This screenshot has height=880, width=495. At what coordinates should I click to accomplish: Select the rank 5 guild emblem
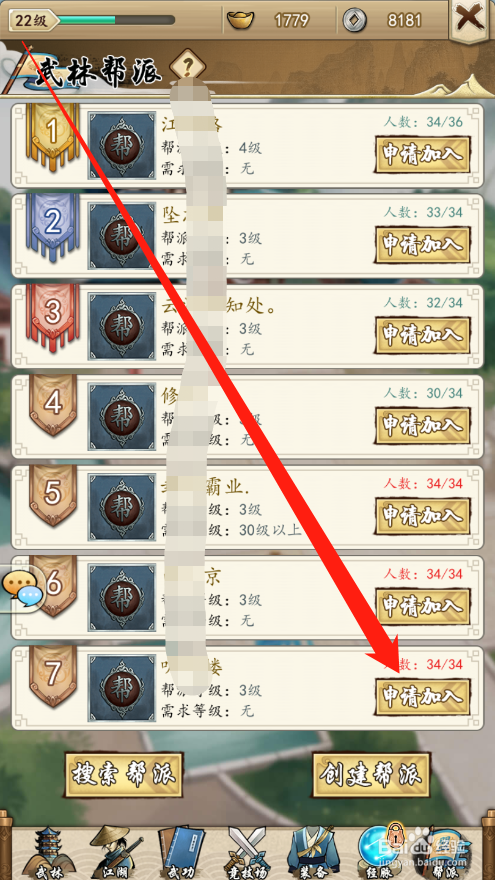[122, 507]
